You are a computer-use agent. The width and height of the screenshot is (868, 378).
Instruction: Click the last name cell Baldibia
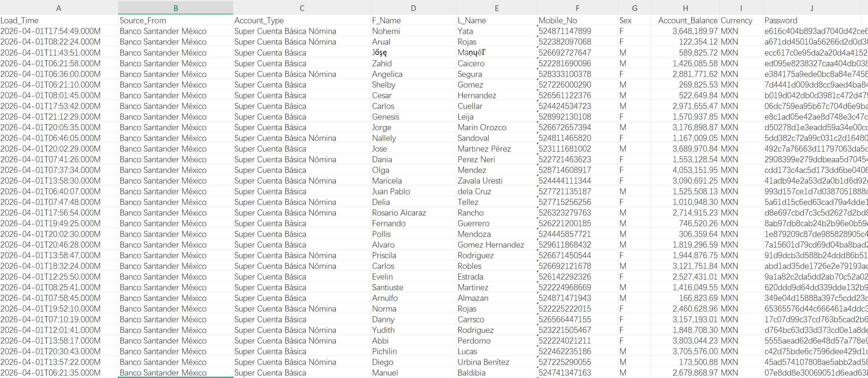(x=497, y=373)
